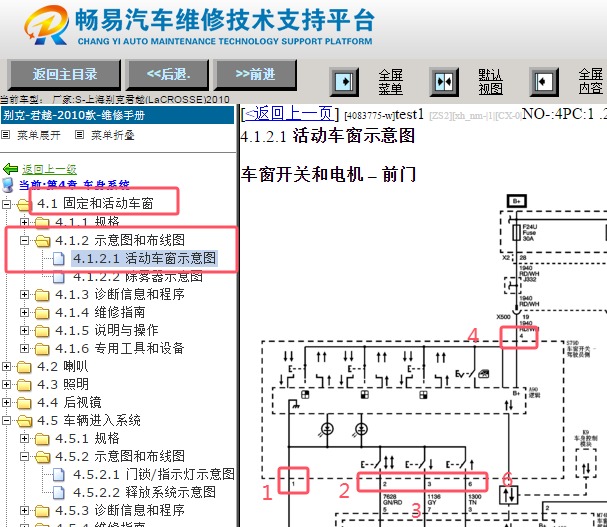This screenshot has width=607, height=527.
Task: Click the 全屏菜单 full-screen menu icon
Action: click(344, 82)
